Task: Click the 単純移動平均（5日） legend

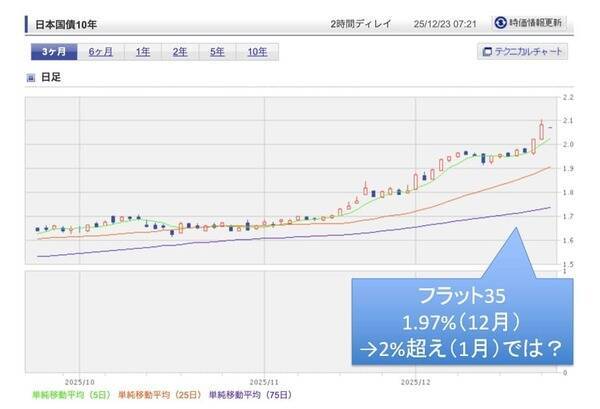Action: [x=71, y=394]
